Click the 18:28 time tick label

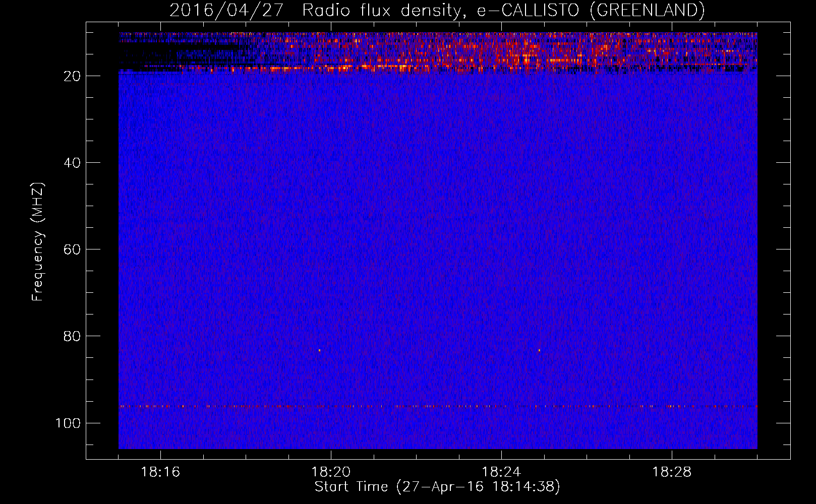(672, 472)
